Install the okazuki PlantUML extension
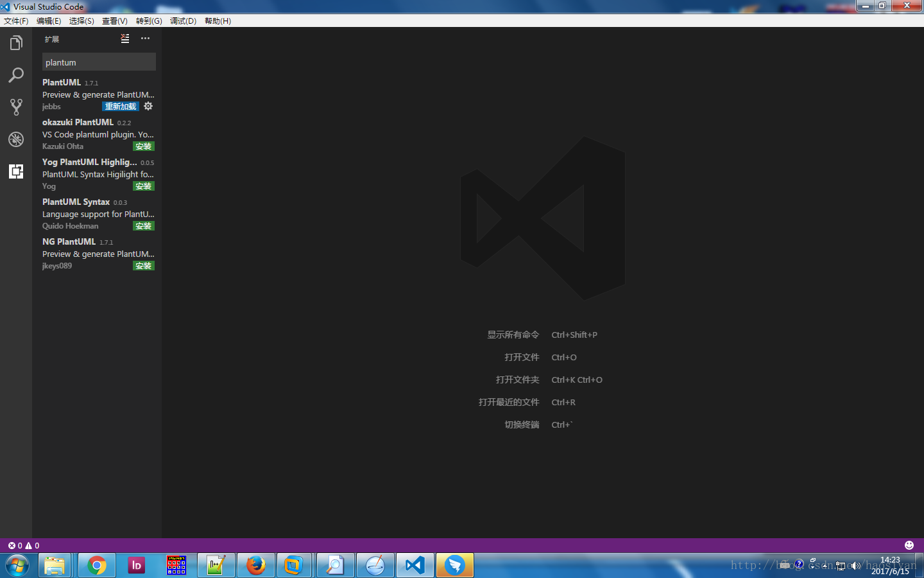Screen dimensions: 924x578 [x=144, y=146]
